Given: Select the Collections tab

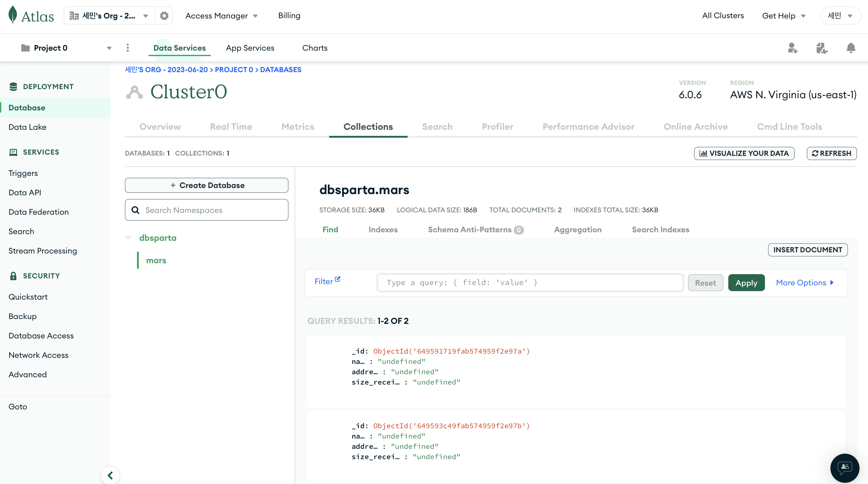Looking at the screenshot, I should [x=368, y=127].
